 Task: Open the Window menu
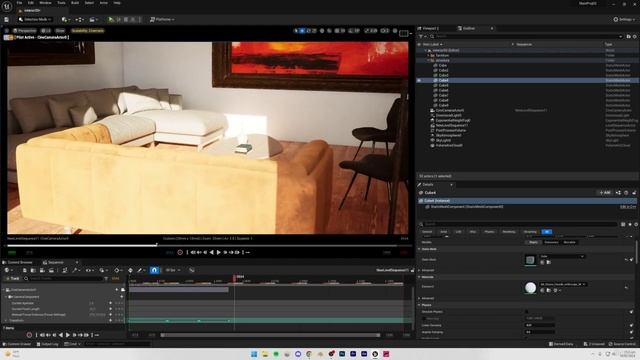click(45, 3)
